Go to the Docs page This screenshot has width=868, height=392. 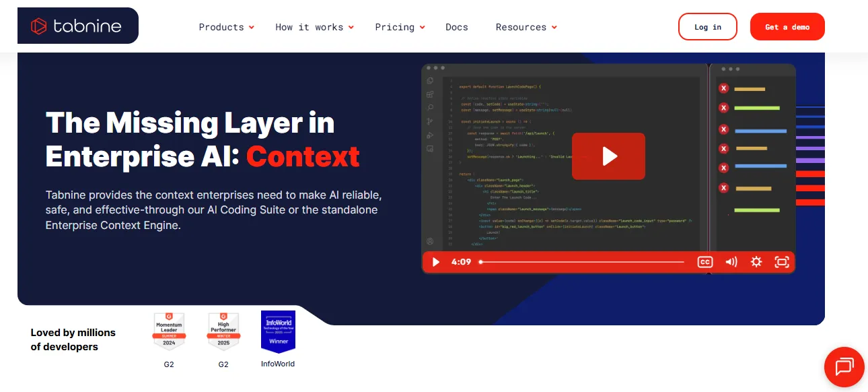457,27
